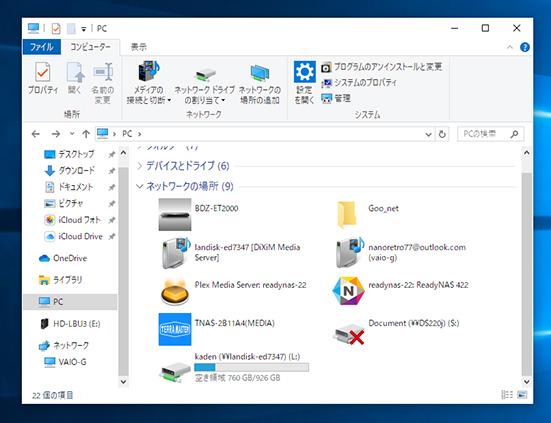Click the Forward navigation arrow

click(56, 134)
